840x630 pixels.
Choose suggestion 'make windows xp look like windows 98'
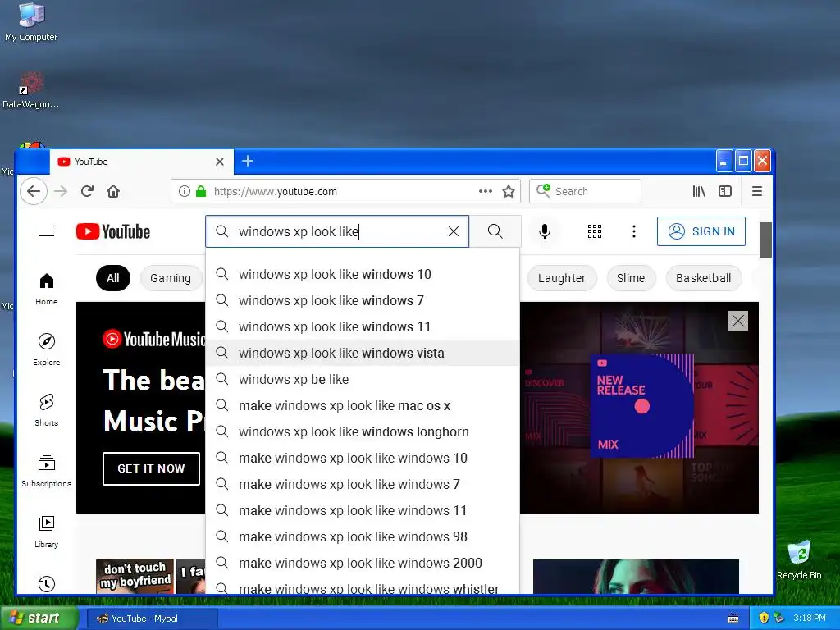[362, 536]
